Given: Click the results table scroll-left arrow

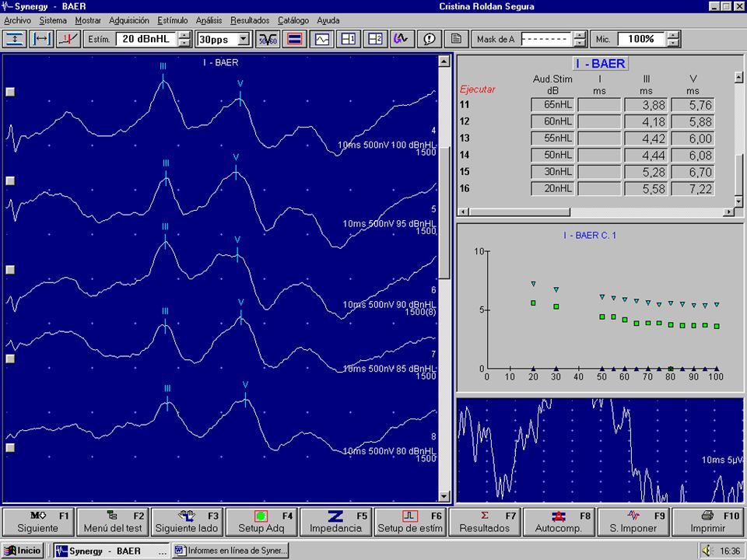Looking at the screenshot, I should click(x=465, y=212).
